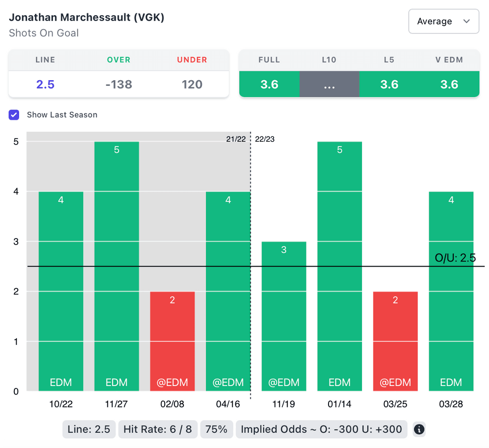Click the red 03/25 @EDM bar
The height and width of the screenshot is (448, 489).
[395, 341]
